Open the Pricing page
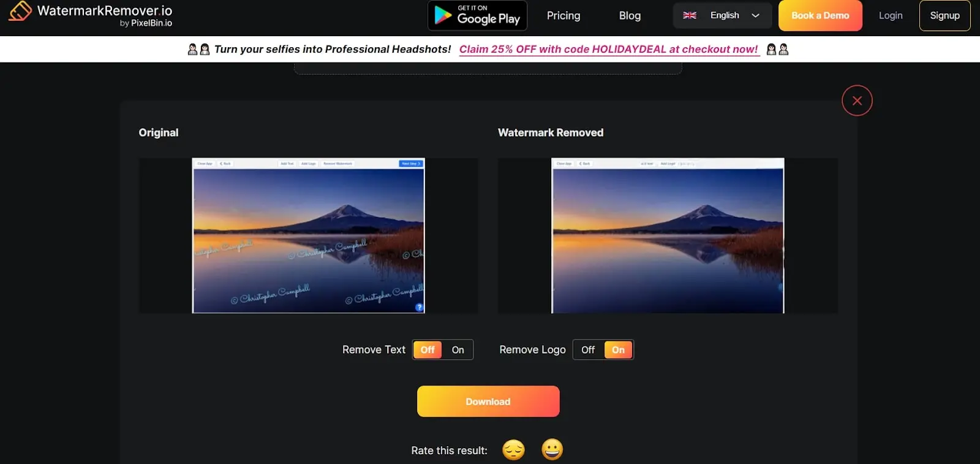980x464 pixels. point(563,15)
